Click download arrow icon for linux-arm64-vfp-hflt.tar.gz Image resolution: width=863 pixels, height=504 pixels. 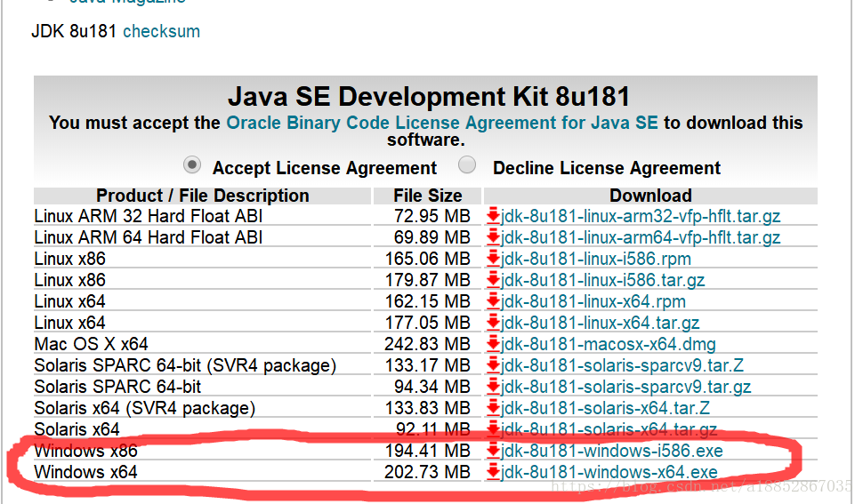pos(493,236)
